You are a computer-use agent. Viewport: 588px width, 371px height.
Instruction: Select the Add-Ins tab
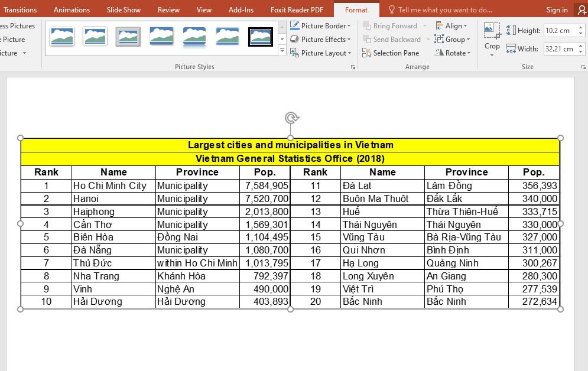(241, 9)
